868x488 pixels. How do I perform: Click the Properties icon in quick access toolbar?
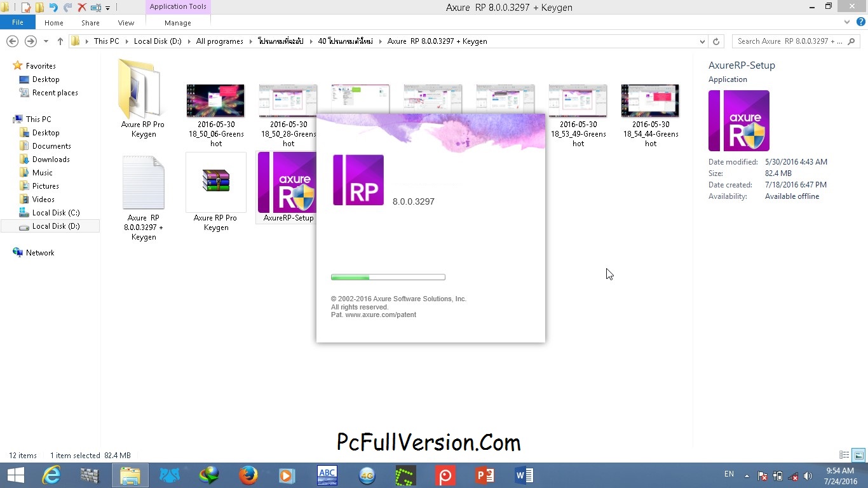tap(26, 8)
